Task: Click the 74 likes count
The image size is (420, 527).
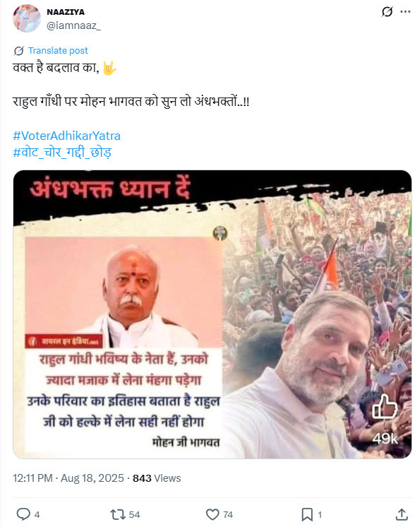Action: point(228,514)
